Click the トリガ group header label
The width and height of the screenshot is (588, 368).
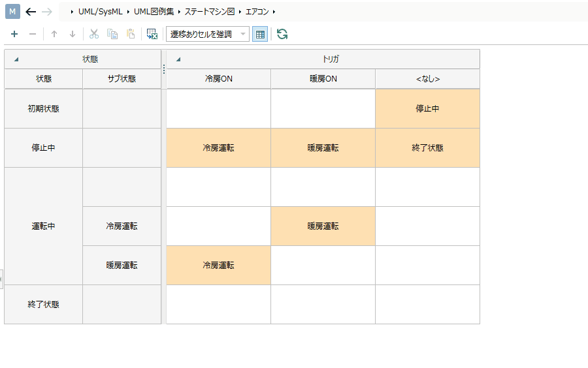[331, 59]
